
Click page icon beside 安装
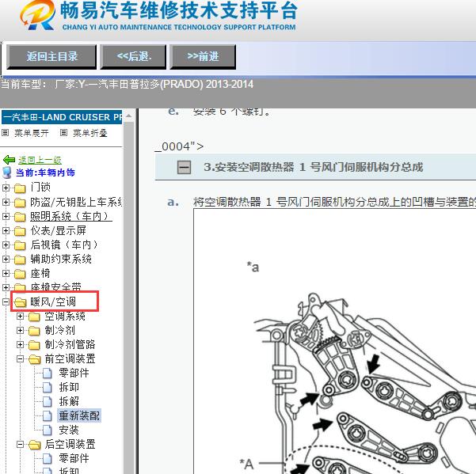(x=47, y=430)
